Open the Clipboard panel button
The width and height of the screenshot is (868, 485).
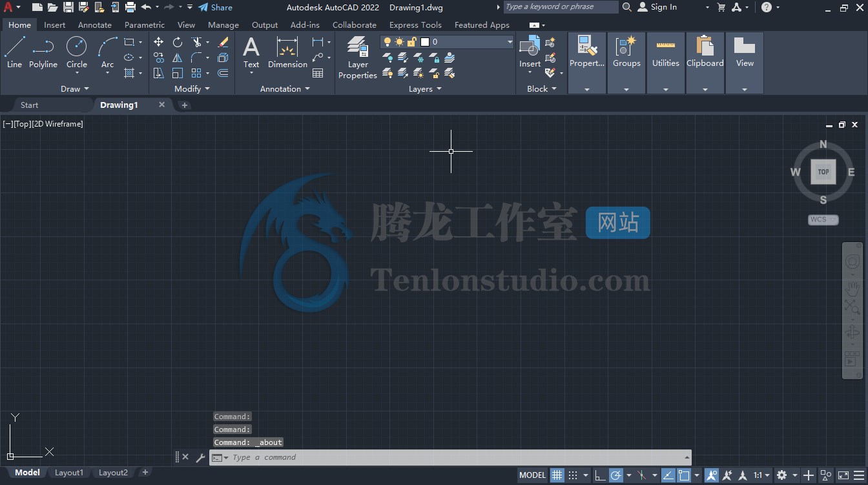(x=705, y=63)
